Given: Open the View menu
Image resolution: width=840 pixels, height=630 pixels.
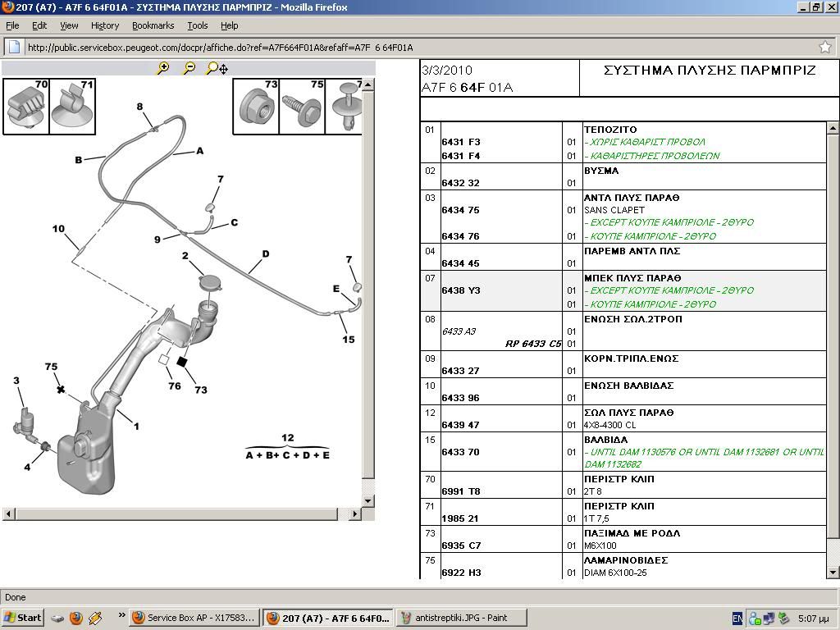Looking at the screenshot, I should [69, 25].
